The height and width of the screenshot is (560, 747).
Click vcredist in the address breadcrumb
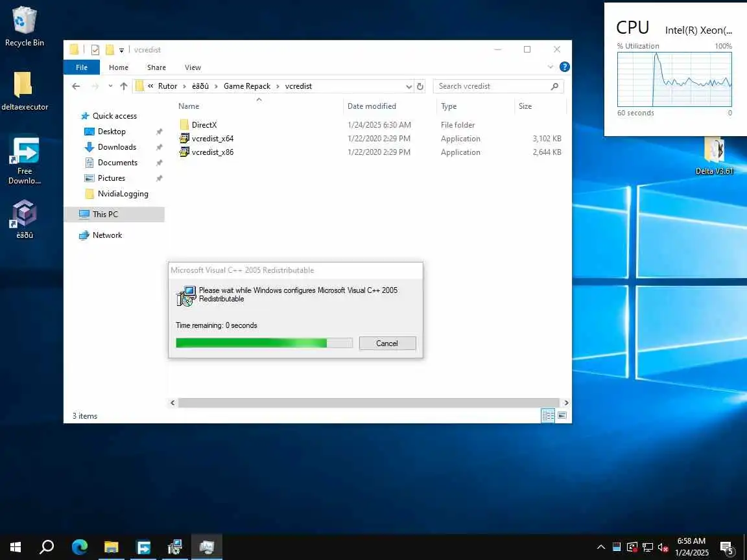(298, 86)
